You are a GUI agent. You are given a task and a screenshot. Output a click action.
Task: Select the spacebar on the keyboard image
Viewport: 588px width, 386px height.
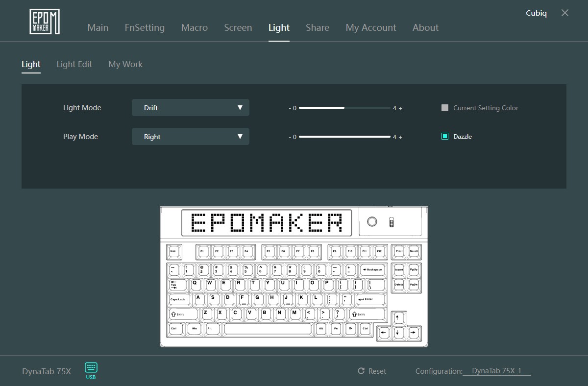(x=269, y=329)
